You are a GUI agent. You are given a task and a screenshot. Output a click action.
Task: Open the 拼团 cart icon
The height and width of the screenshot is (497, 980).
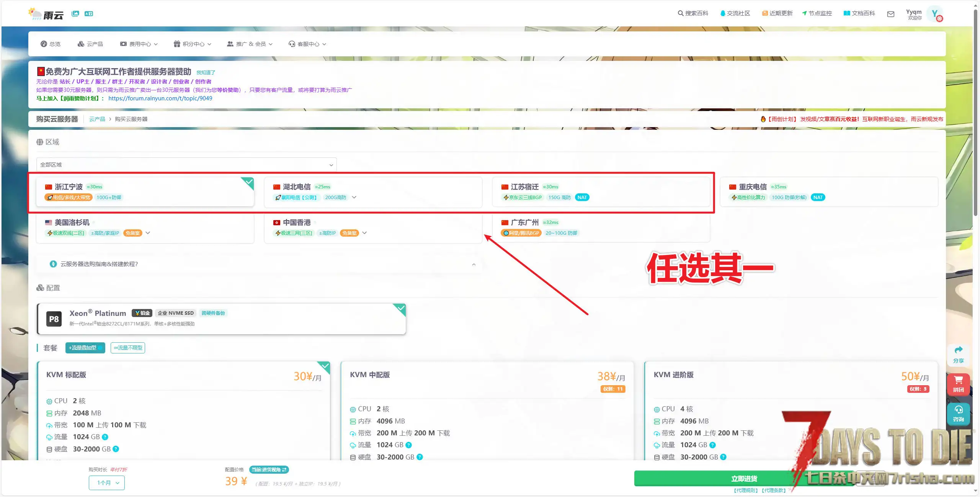958,384
